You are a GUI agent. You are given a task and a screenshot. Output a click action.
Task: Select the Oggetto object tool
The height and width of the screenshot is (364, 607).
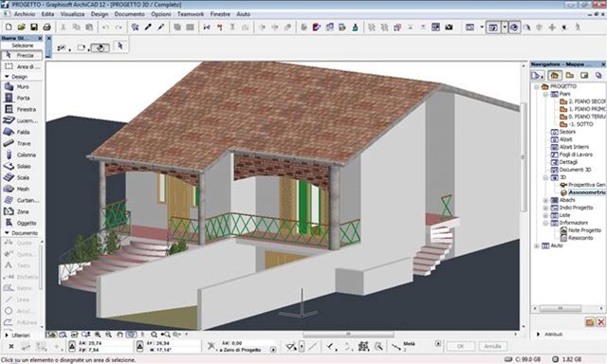click(22, 223)
